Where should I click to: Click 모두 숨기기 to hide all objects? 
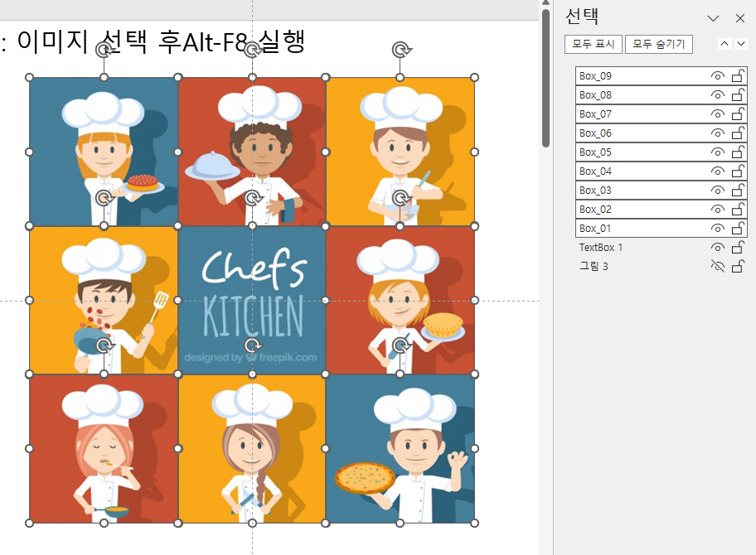tap(659, 45)
